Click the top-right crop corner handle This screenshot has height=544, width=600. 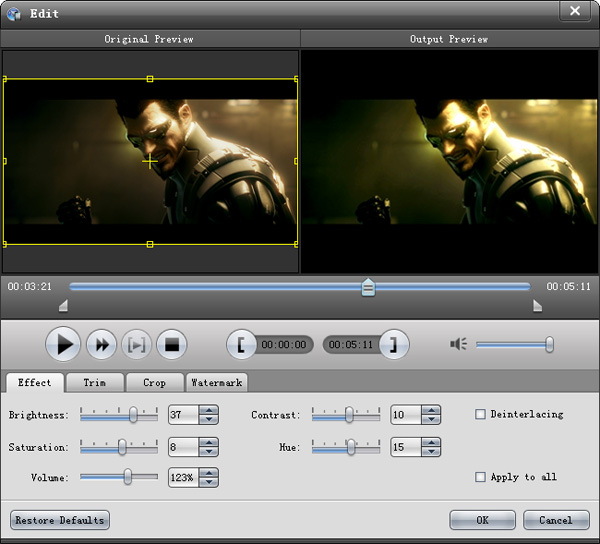296,79
